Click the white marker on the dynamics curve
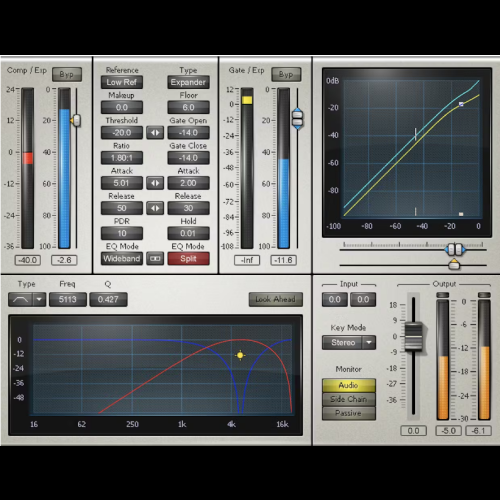The width and height of the screenshot is (500, 500). coord(461,104)
